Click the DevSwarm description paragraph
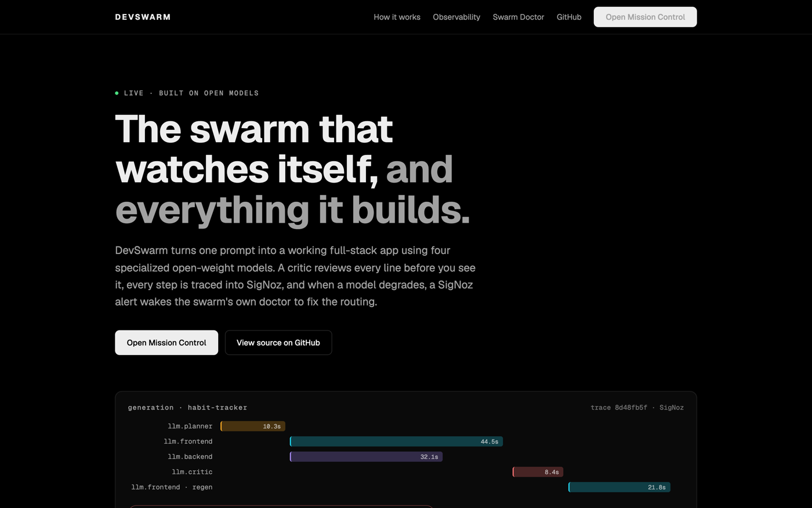The width and height of the screenshot is (812, 508). pos(295,276)
